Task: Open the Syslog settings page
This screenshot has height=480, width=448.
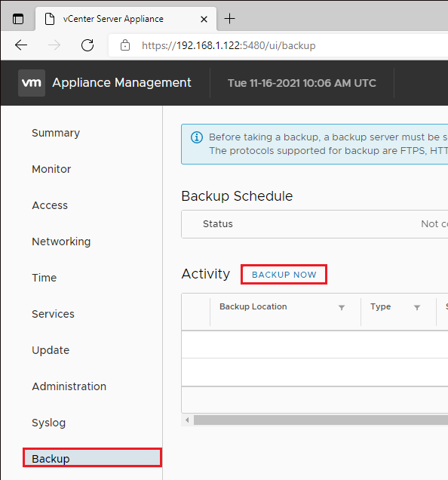Action: pos(49,423)
